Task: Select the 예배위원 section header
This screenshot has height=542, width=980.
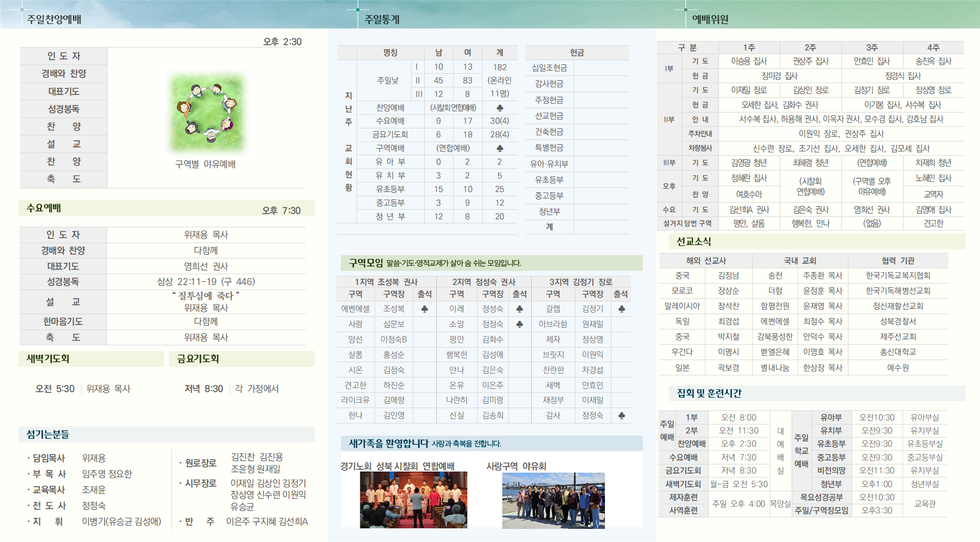Action: 710,19
